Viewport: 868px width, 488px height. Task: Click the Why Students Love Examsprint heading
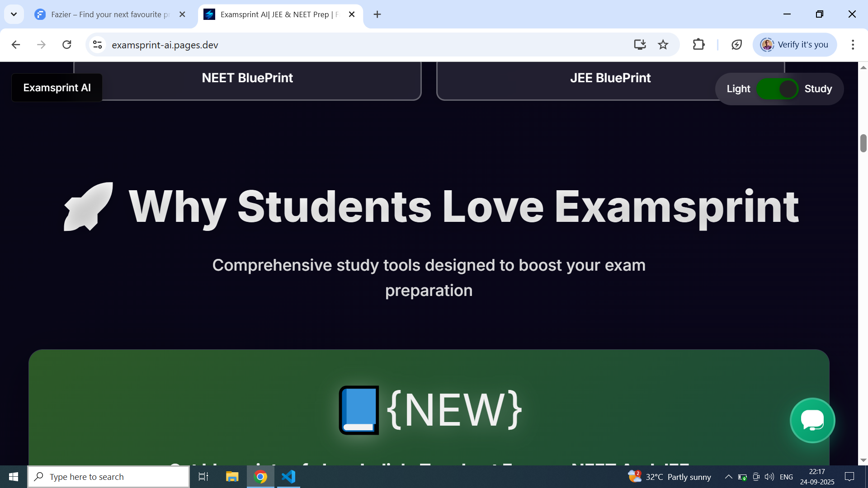[x=464, y=206]
